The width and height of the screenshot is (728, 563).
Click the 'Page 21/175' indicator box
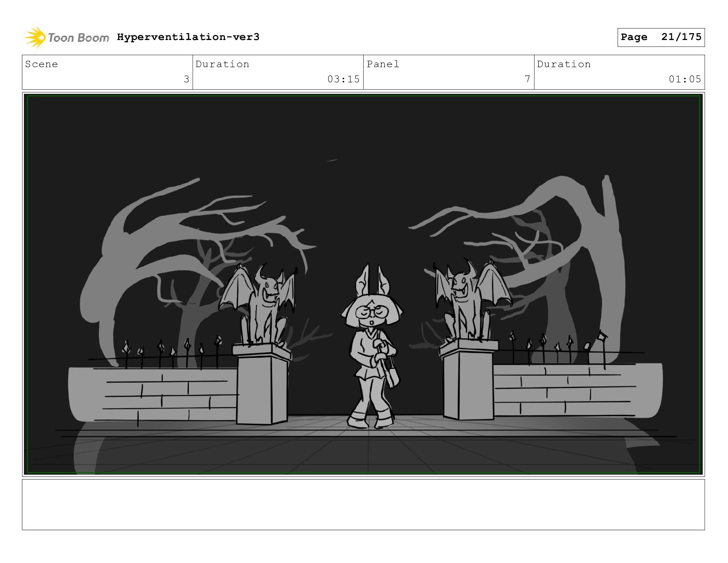click(661, 37)
